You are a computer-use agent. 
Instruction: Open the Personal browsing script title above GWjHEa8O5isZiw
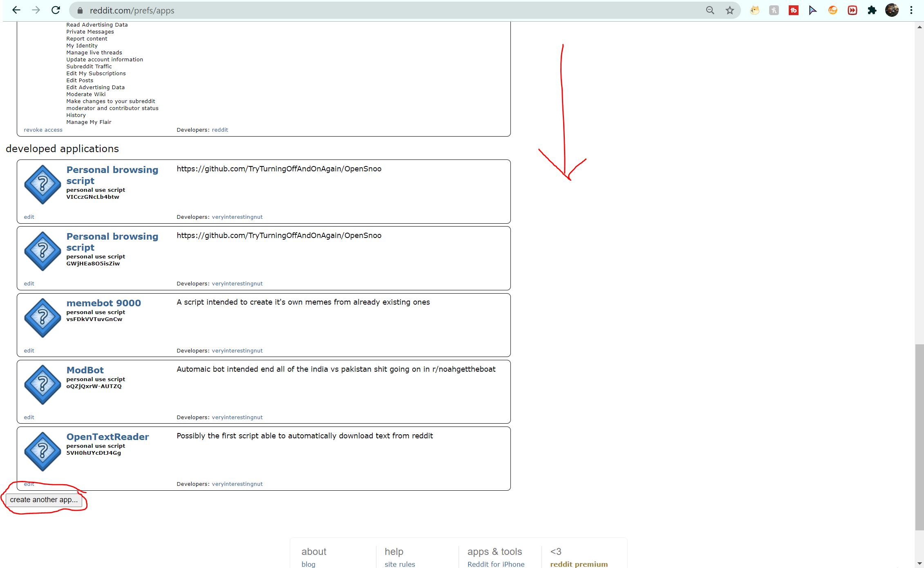pyautogui.click(x=112, y=242)
